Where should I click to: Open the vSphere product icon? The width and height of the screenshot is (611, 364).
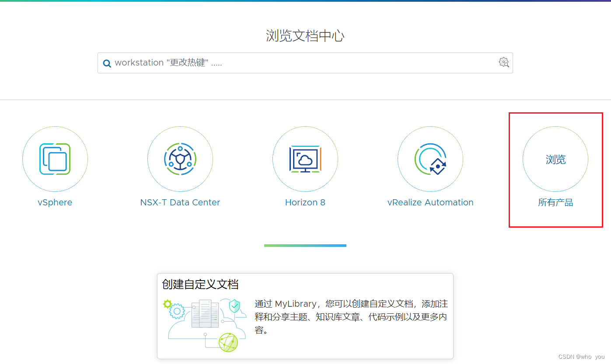(55, 159)
